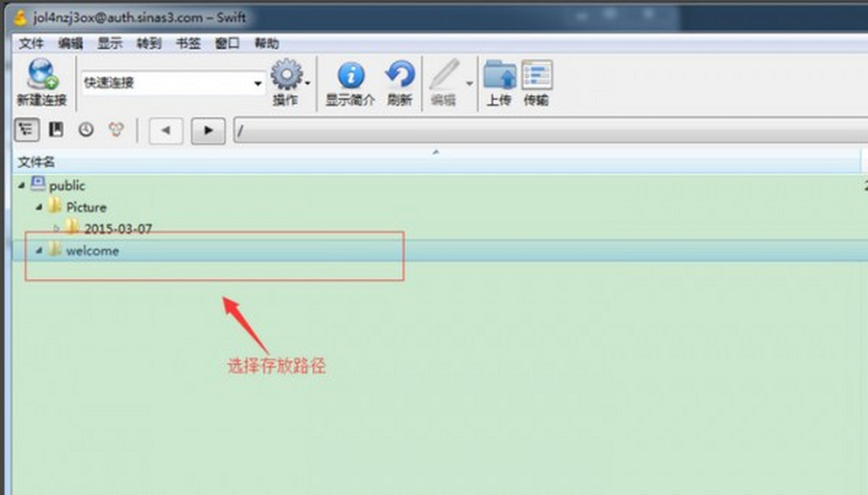868x495 pixels.
Task: Click the Upload (上传) folder icon
Action: 499,76
